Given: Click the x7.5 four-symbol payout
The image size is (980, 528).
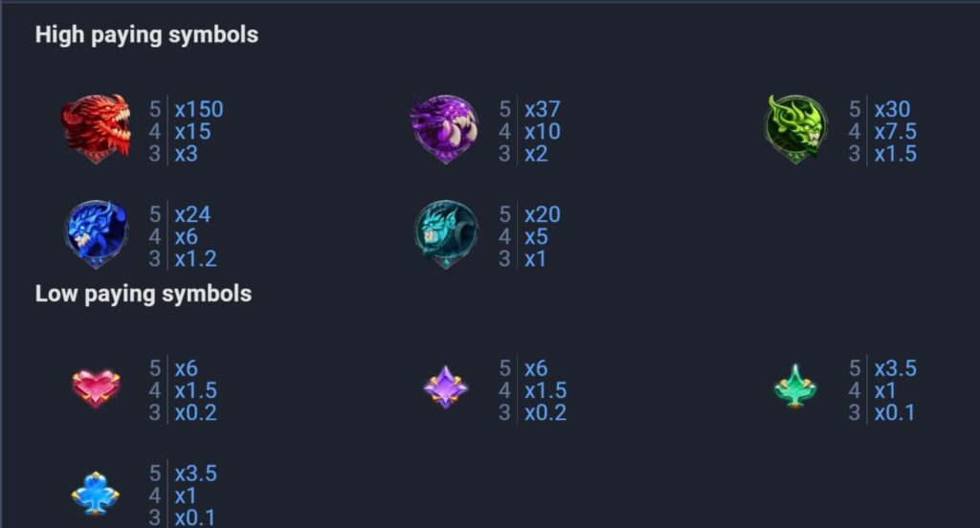Looking at the screenshot, I should [x=895, y=131].
